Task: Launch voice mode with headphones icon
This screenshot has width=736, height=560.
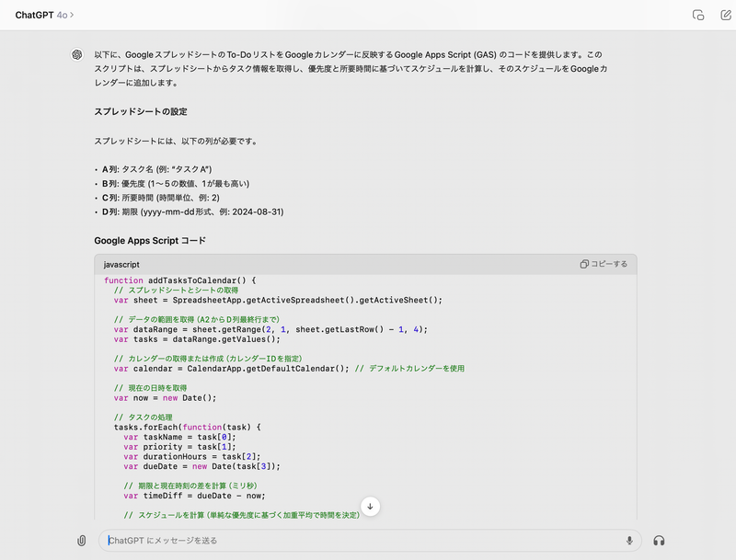Action: tap(659, 541)
